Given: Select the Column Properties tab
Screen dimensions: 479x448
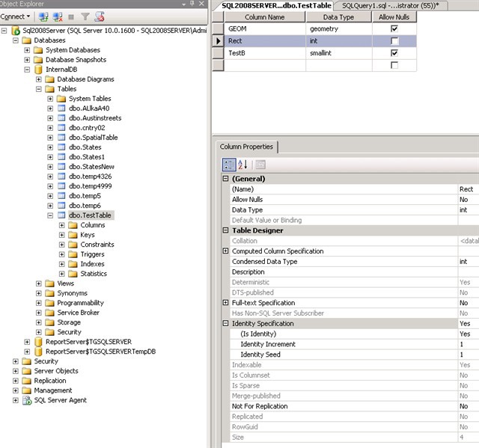Looking at the screenshot, I should tap(247, 147).
